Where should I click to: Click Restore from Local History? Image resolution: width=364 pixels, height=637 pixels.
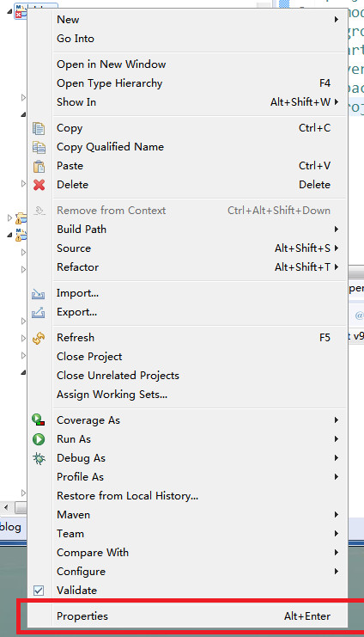(127, 496)
